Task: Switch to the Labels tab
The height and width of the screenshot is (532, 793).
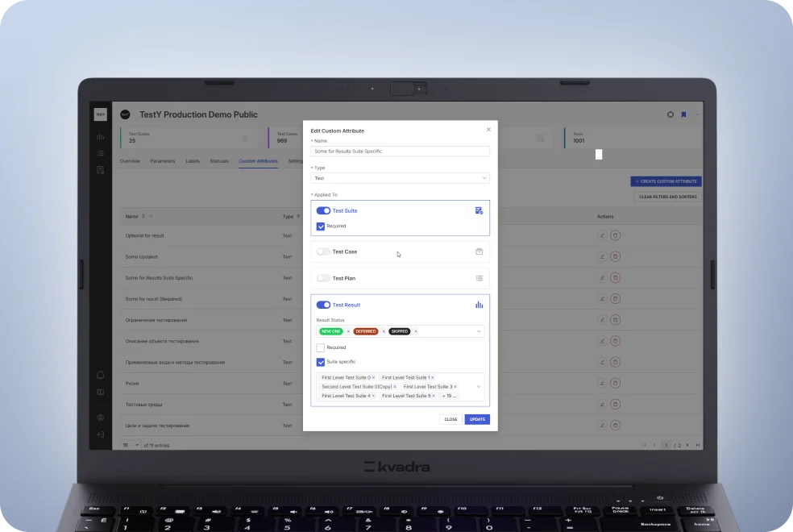Action: 193,161
